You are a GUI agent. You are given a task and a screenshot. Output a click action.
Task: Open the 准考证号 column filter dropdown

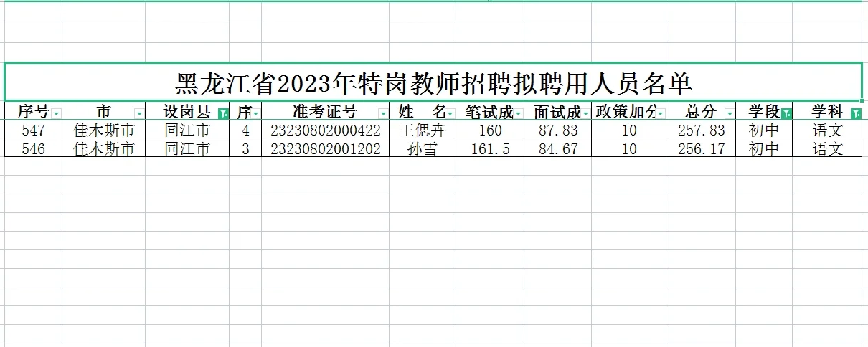[383, 113]
